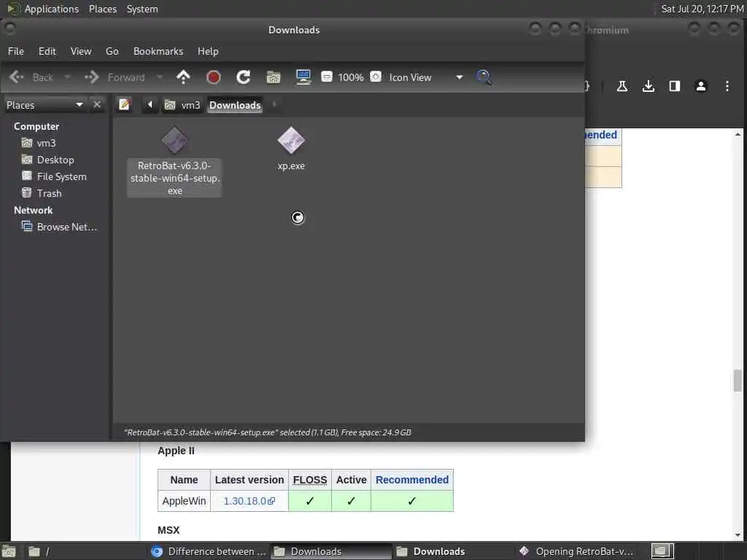Viewport: 747px width, 560px height.
Task: Select RetroBat-v6.3.0 setup exe file
Action: point(174,161)
